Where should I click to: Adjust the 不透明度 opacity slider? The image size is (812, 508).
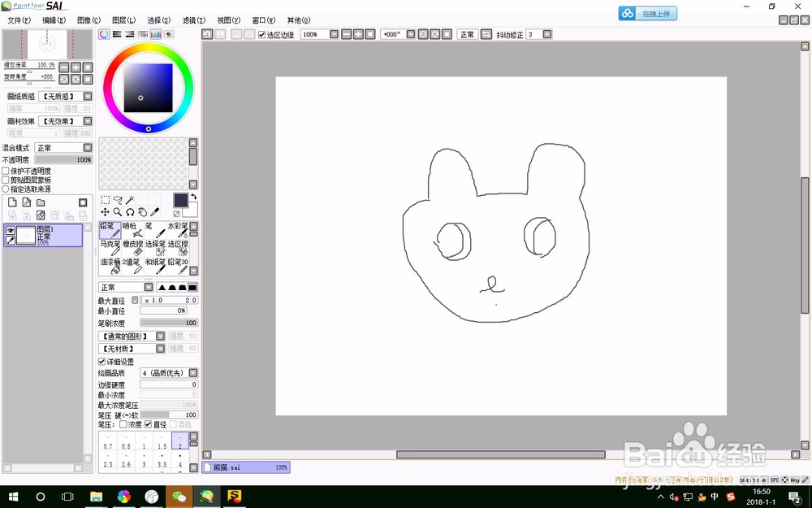[63, 159]
